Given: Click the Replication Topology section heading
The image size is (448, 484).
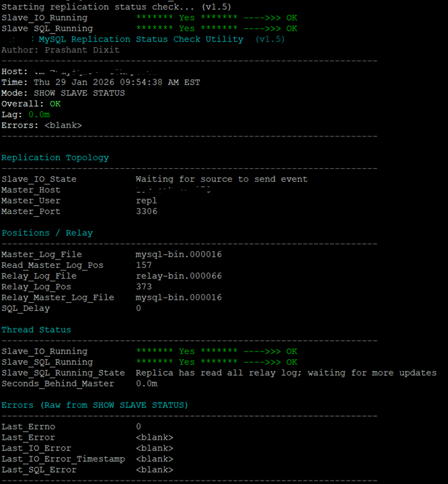Looking at the screenshot, I should (54, 158).
